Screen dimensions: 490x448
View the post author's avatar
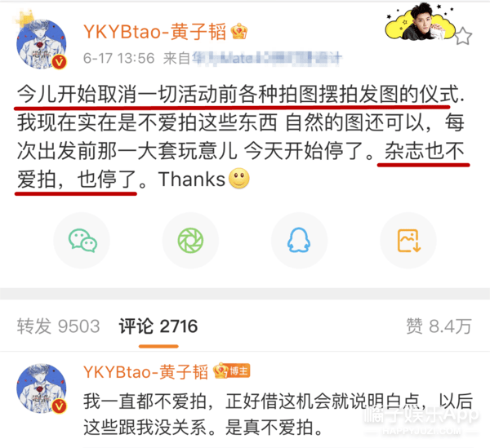click(x=42, y=44)
